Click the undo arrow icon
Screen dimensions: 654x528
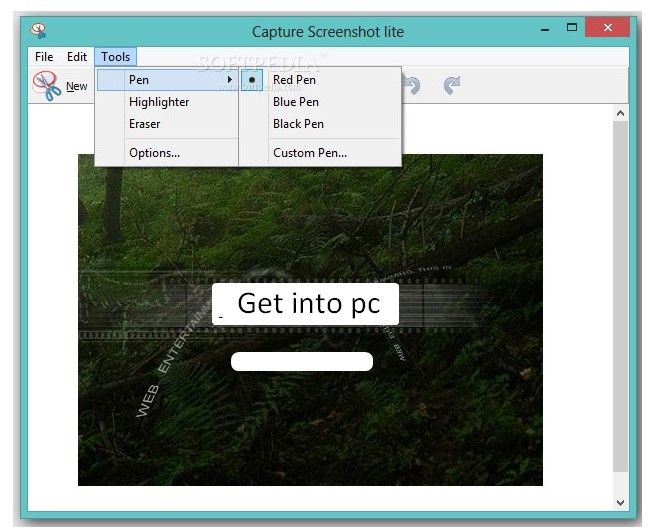(413, 85)
